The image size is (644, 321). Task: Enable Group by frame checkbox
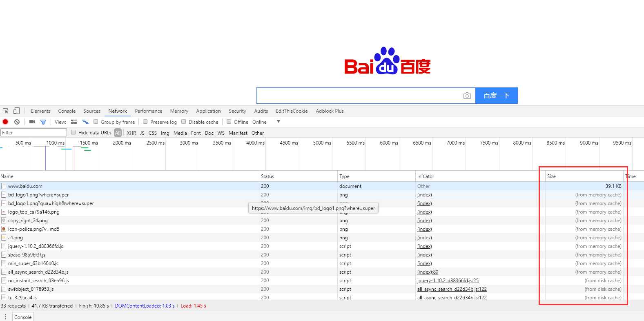96,122
